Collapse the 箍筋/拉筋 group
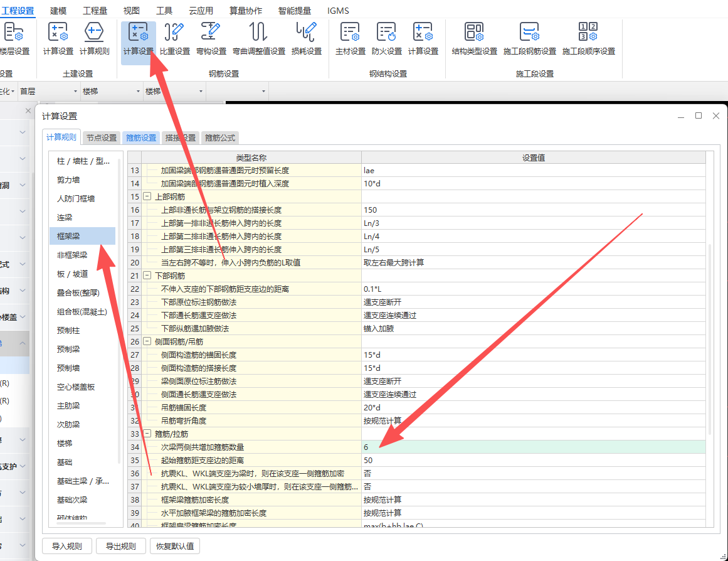Image resolution: width=728 pixels, height=561 pixels. [x=147, y=434]
